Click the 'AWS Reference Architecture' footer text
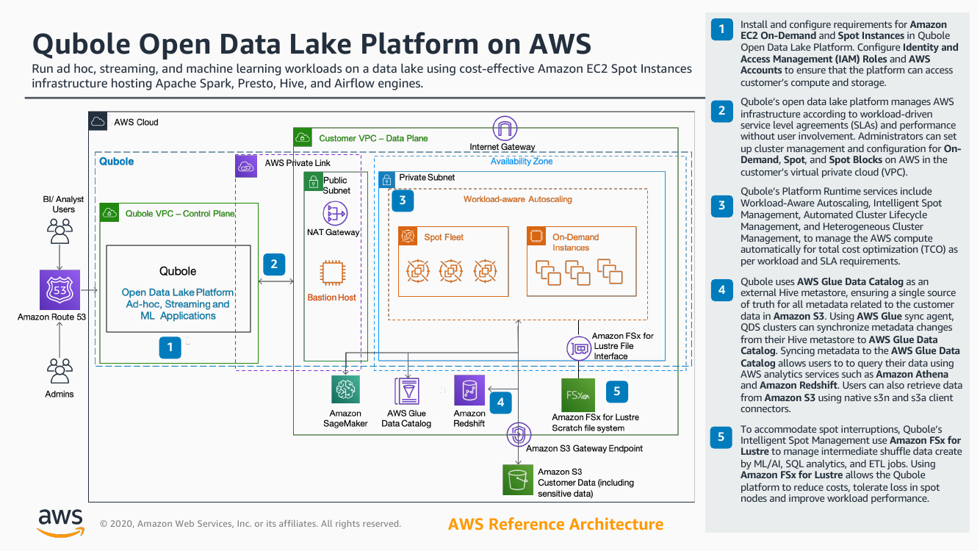The image size is (980, 551). (x=555, y=524)
